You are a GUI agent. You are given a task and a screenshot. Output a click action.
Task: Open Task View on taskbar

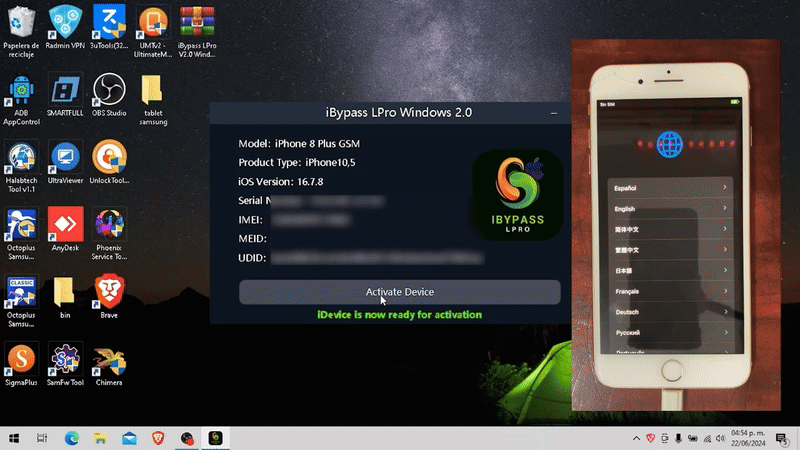[x=42, y=438]
